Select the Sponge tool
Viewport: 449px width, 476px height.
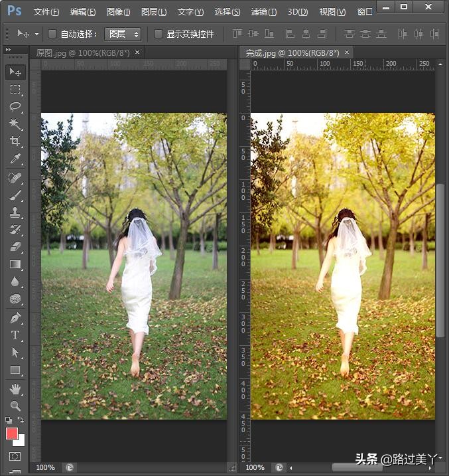pyautogui.click(x=15, y=299)
